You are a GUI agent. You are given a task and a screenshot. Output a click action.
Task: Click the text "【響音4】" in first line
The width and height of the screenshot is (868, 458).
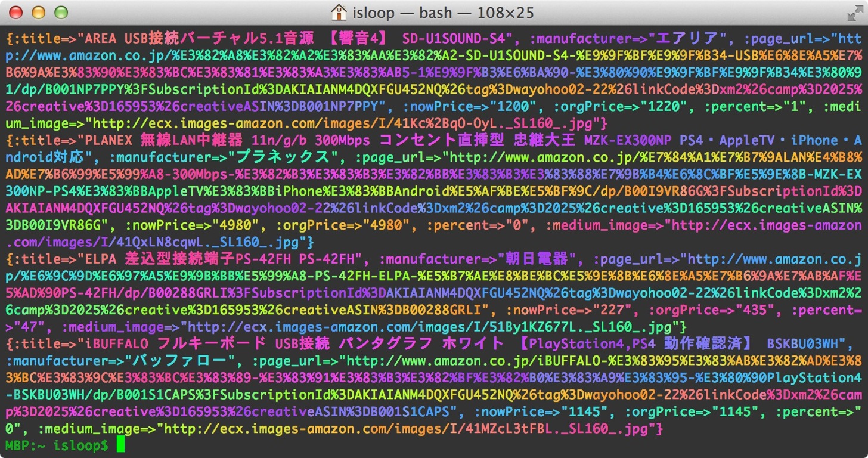[358, 39]
